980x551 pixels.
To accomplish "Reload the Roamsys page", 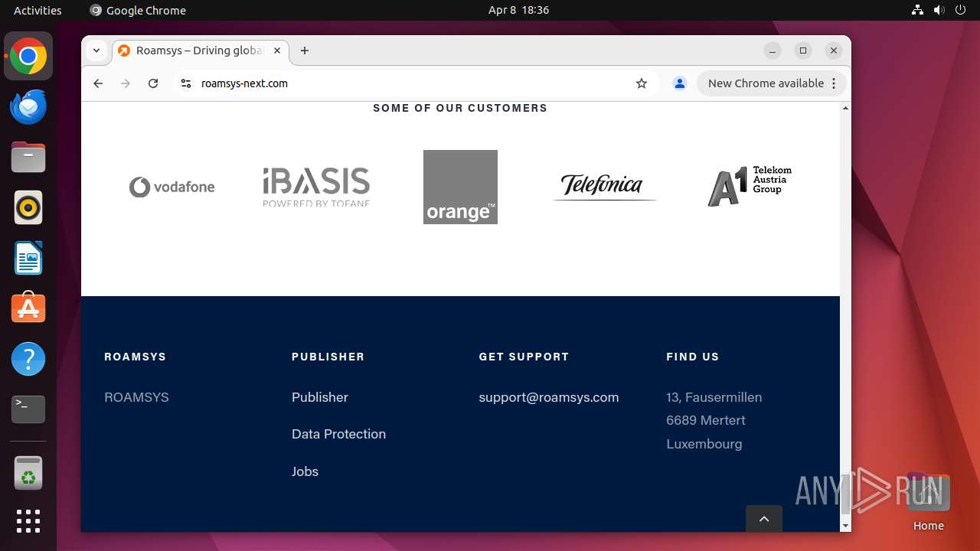I will coord(153,83).
